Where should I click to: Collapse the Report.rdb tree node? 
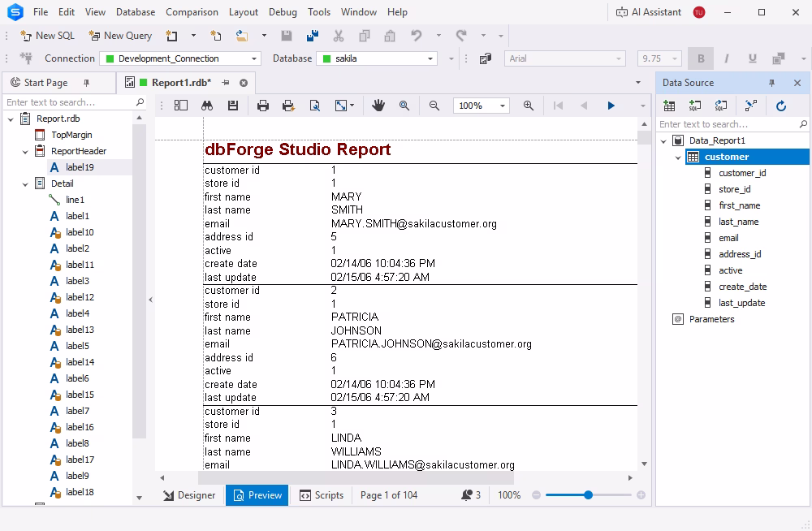coord(11,119)
